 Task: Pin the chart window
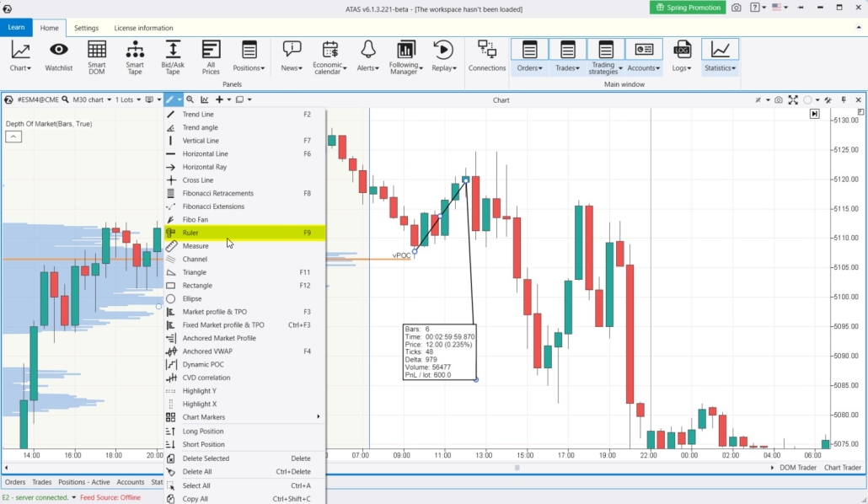click(844, 99)
